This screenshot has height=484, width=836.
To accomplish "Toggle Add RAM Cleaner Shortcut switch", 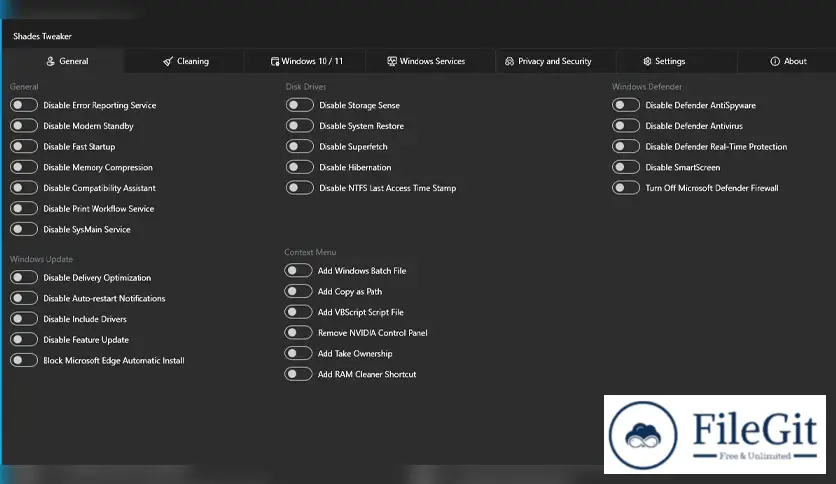I will click(x=298, y=374).
